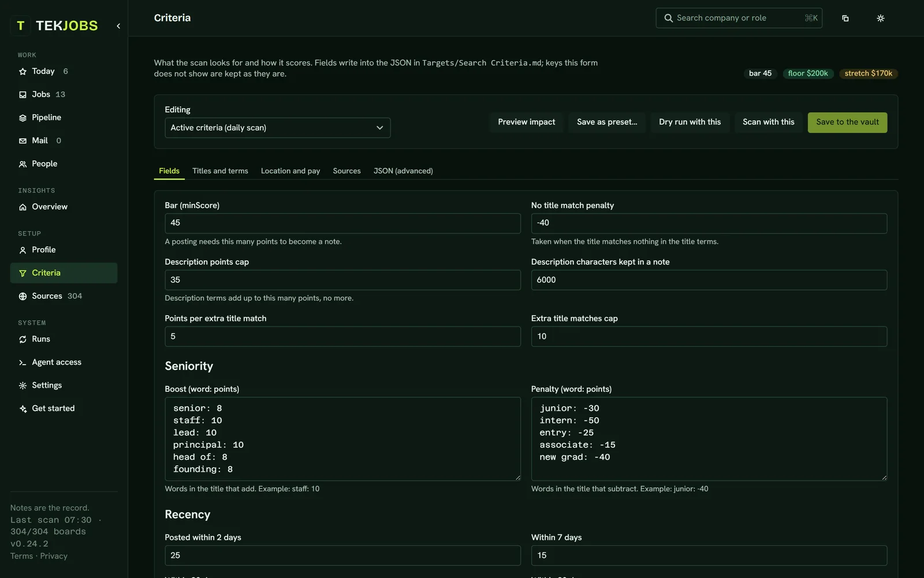Click the Overview home icon

tap(23, 207)
